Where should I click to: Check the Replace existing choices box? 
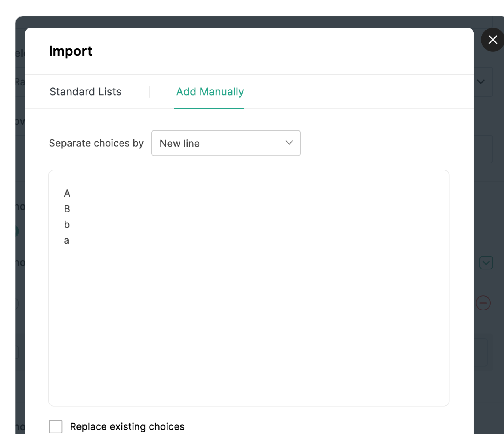(x=55, y=427)
